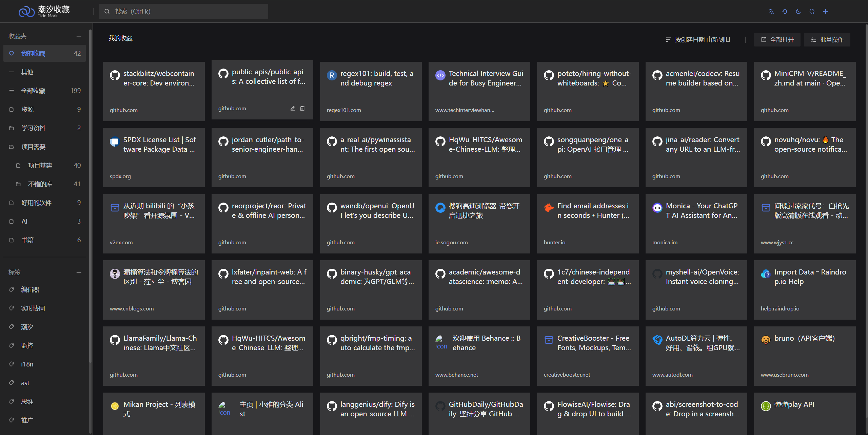This screenshot has height=435, width=868.
Task: Click the sync refresh icon in header
Action: point(812,12)
